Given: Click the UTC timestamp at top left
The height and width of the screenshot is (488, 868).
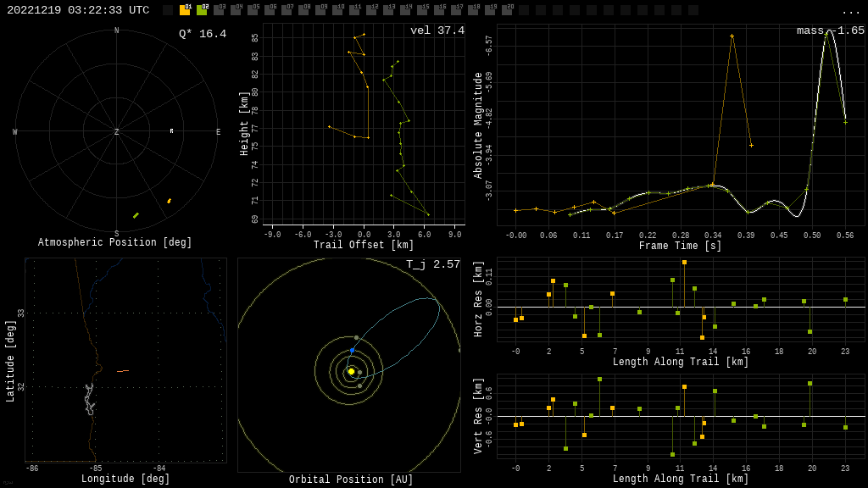Looking at the screenshot, I should pos(78,10).
